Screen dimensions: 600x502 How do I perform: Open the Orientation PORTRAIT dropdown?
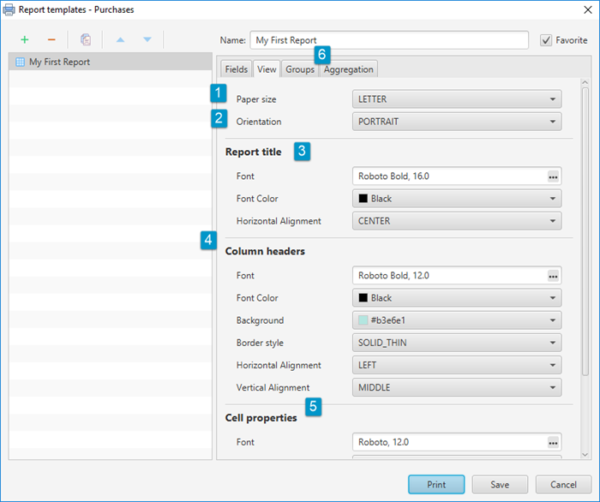click(457, 122)
